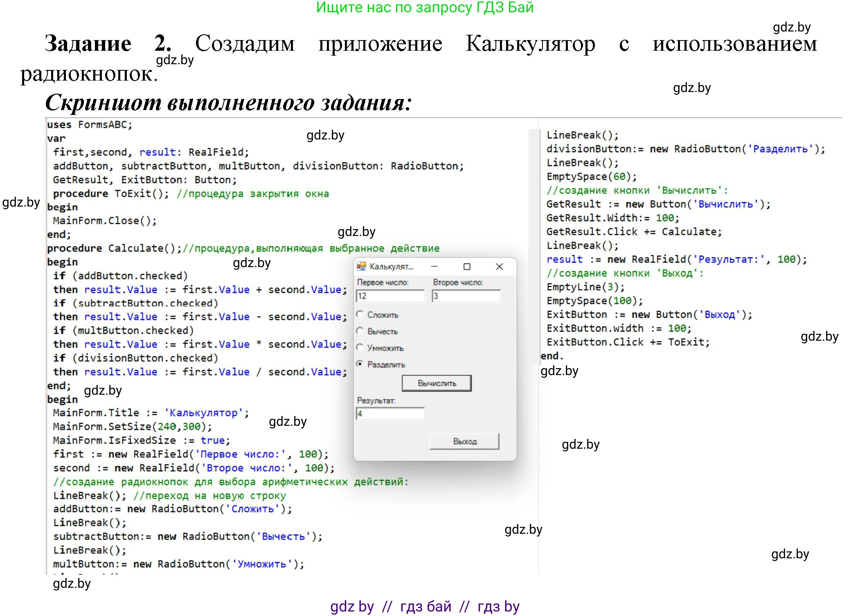Screen dimensions: 851x616
Task: Click the Первое число input containing 12
Action: 391,296
